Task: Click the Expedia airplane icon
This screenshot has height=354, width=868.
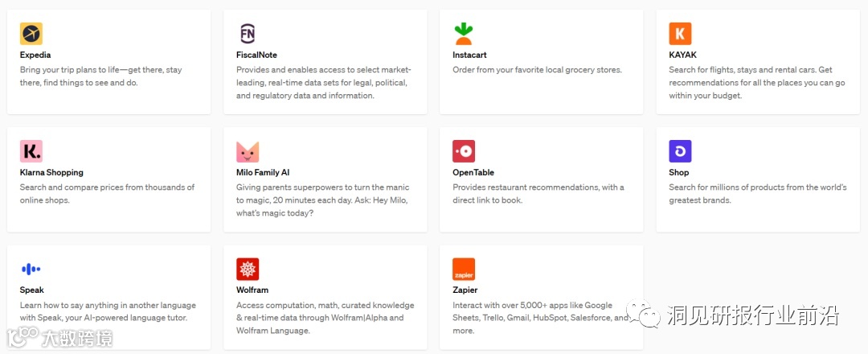Action: click(x=31, y=34)
